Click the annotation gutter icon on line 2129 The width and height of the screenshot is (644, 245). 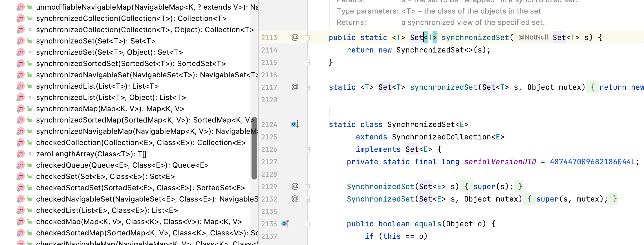[295, 186]
